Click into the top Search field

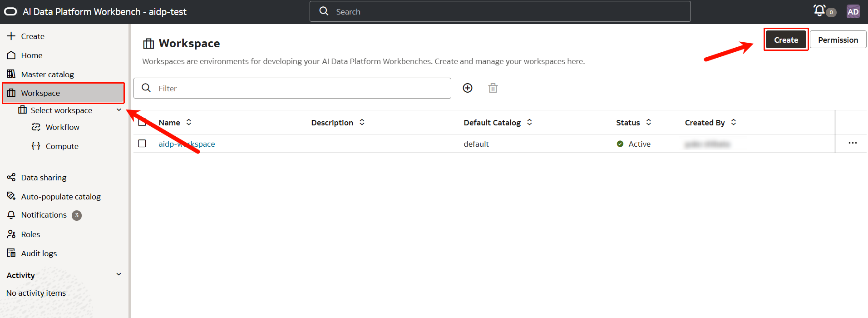(500, 11)
